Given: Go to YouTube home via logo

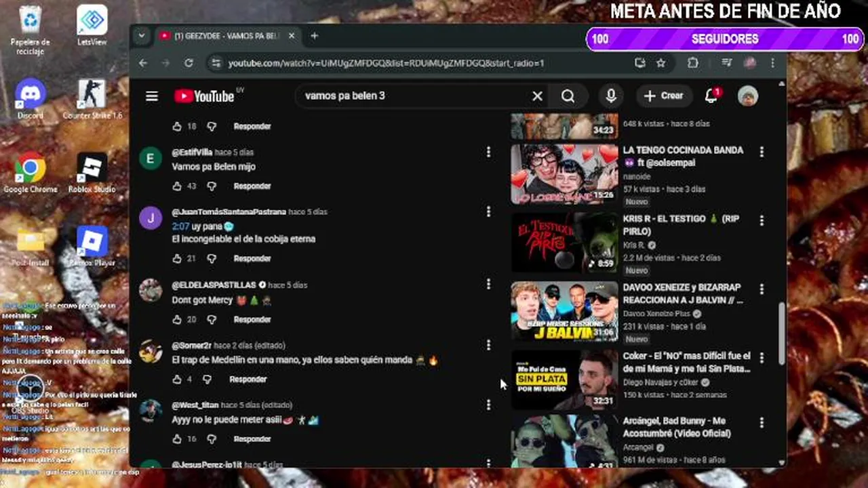Looking at the screenshot, I should pos(204,96).
